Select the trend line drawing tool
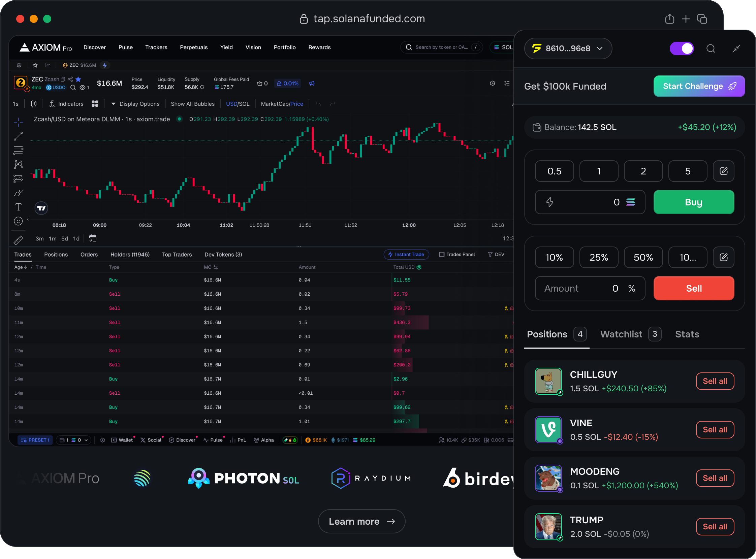The width and height of the screenshot is (756, 559). click(x=18, y=136)
